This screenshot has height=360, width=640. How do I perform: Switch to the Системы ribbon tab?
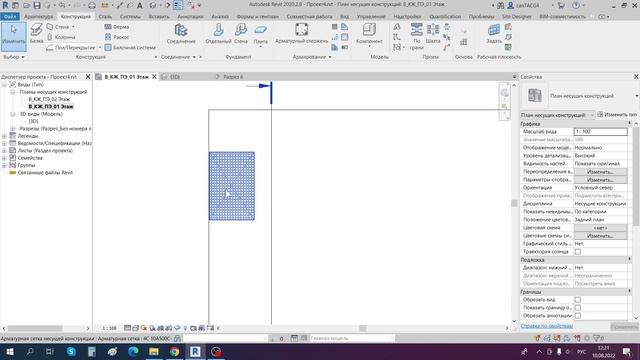click(130, 16)
